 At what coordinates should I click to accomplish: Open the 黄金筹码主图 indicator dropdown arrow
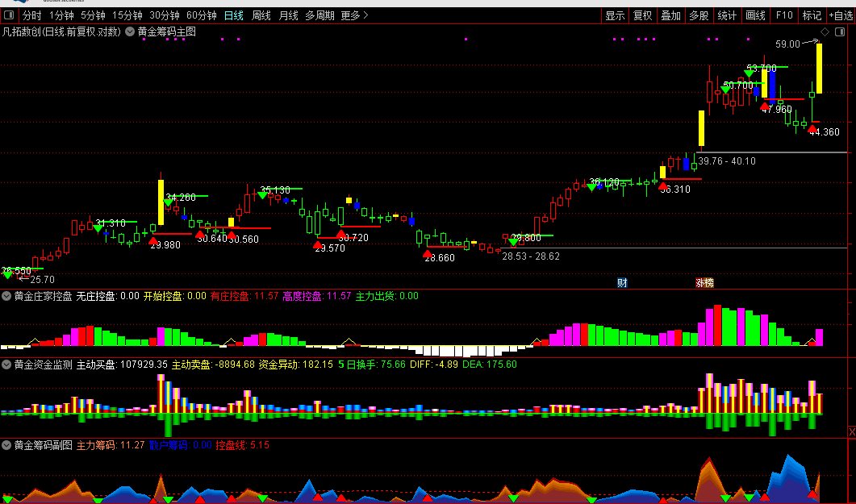coord(130,31)
